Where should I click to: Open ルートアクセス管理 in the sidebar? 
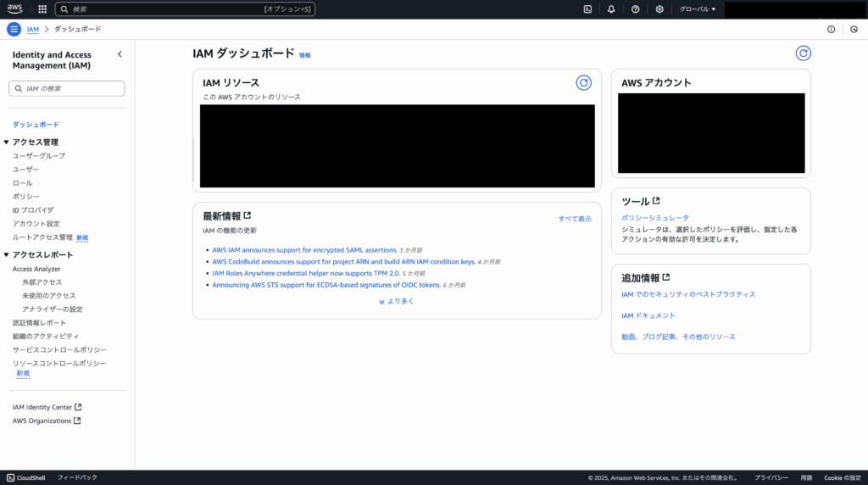coord(42,237)
